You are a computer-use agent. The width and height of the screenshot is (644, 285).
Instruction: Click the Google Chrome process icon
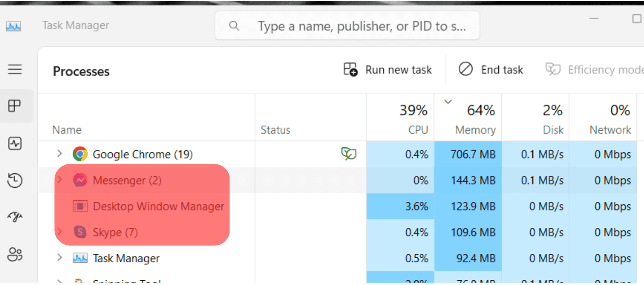(80, 154)
